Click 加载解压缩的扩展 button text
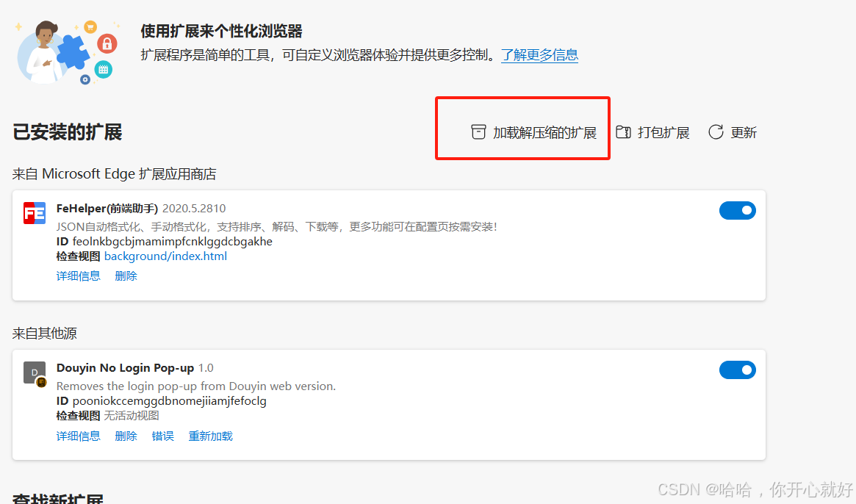The width and height of the screenshot is (856, 504). coord(544,133)
